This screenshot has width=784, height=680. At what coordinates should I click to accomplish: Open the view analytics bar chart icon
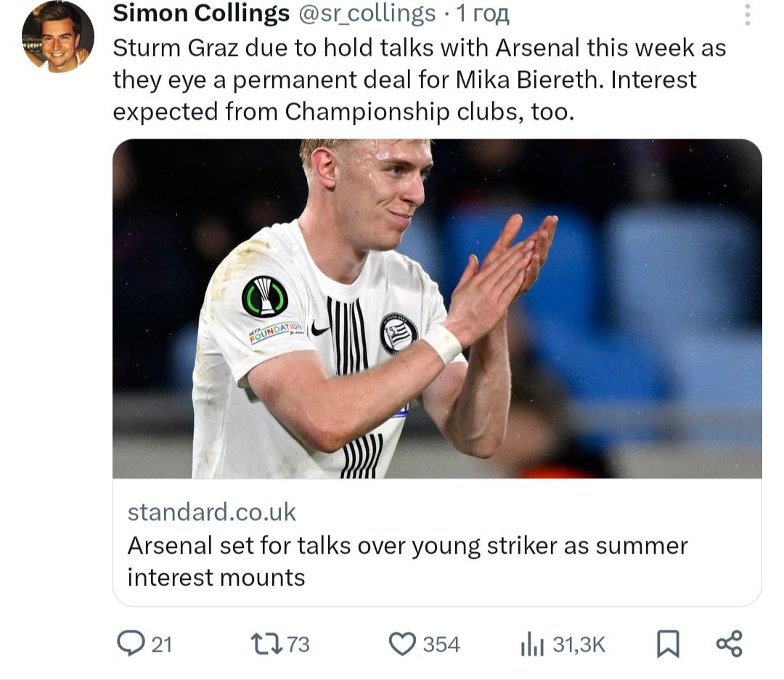tap(531, 644)
